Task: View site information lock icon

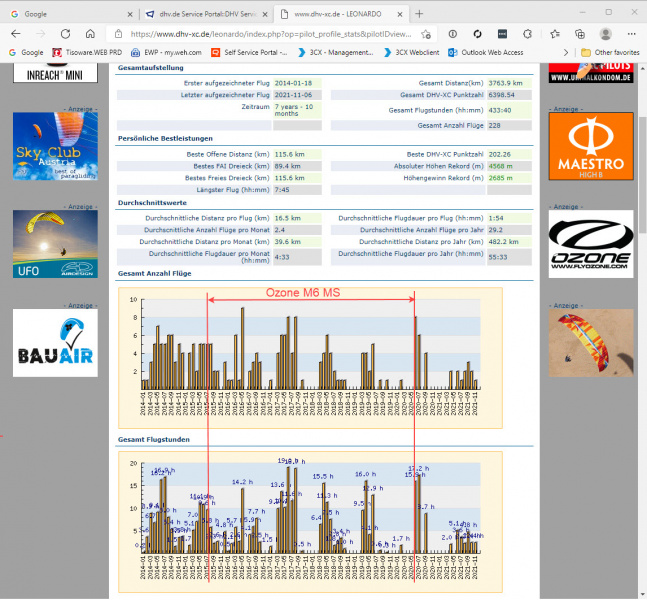Action: pyautogui.click(x=118, y=34)
